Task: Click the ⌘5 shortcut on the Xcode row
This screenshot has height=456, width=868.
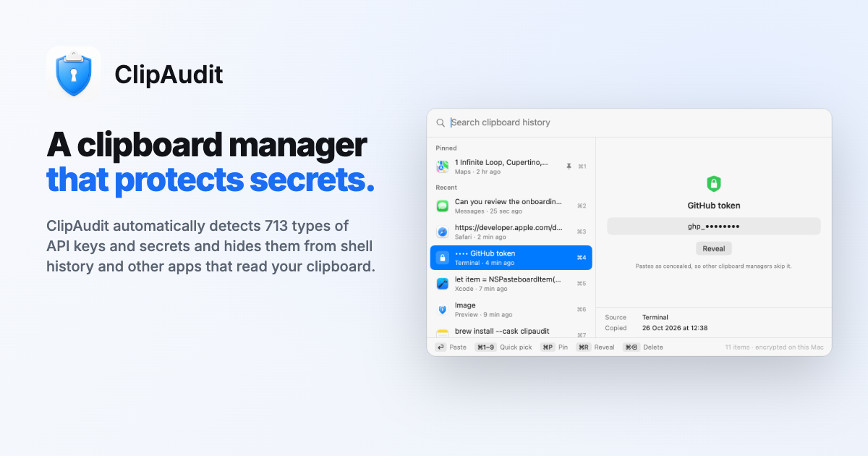Action: tap(582, 284)
